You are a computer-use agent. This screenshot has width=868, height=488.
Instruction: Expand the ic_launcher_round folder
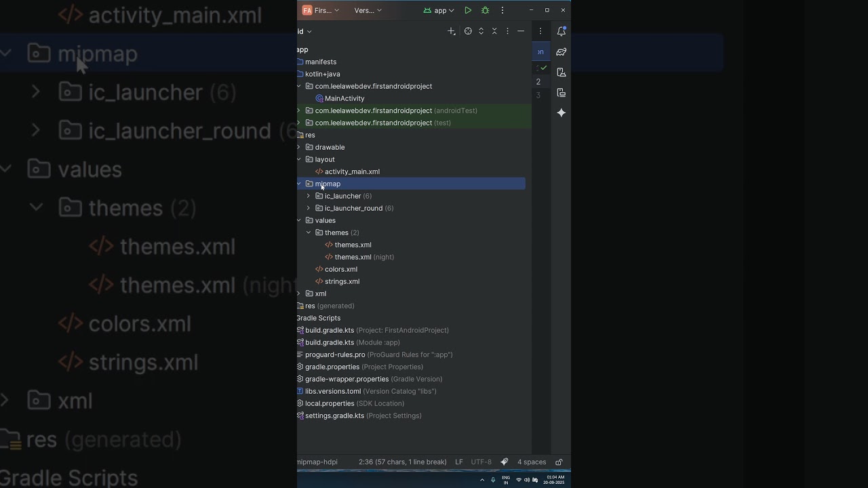click(x=309, y=208)
